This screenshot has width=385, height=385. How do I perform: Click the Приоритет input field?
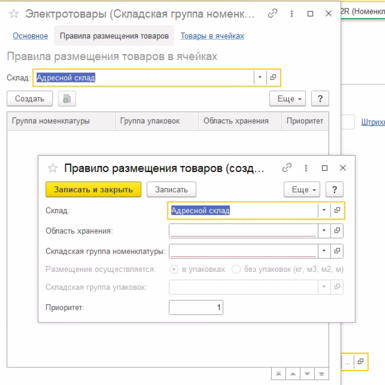pos(196,307)
